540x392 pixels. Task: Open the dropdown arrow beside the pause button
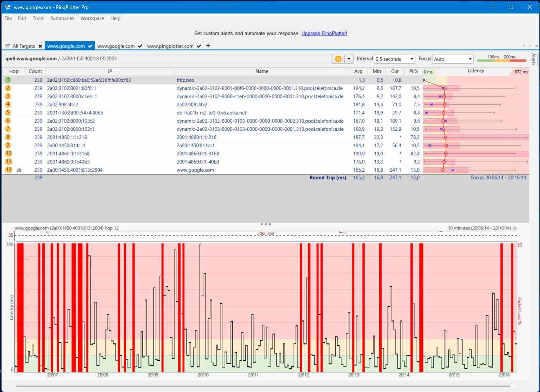(x=349, y=59)
